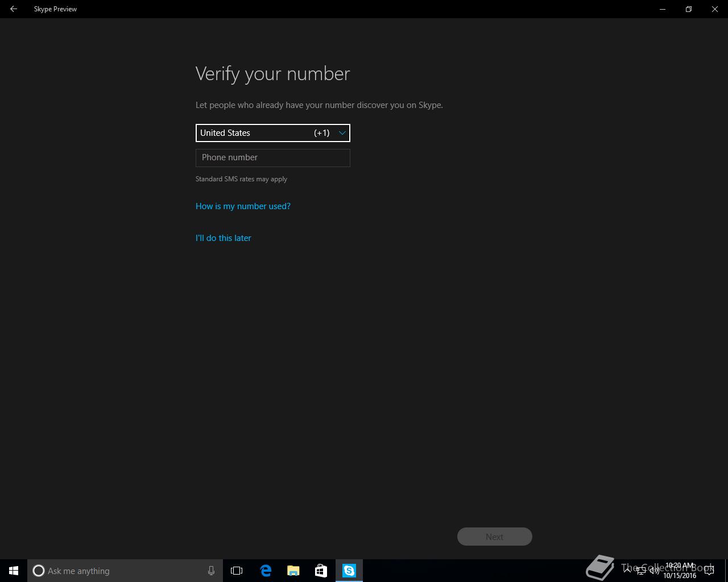Open the network icon in system tray
728x582 pixels.
[x=641, y=571]
